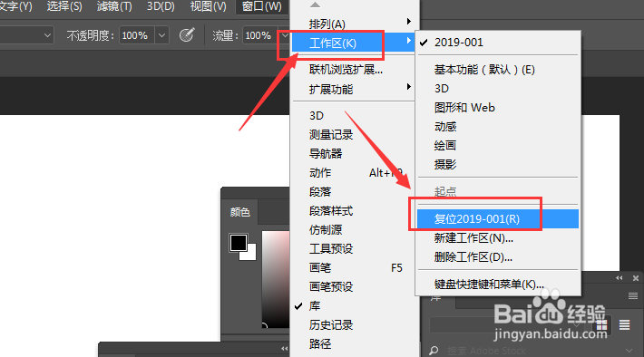Screen dimensions: 644x357
Task: Click the 不透明度 100% input field
Action: click(137, 35)
